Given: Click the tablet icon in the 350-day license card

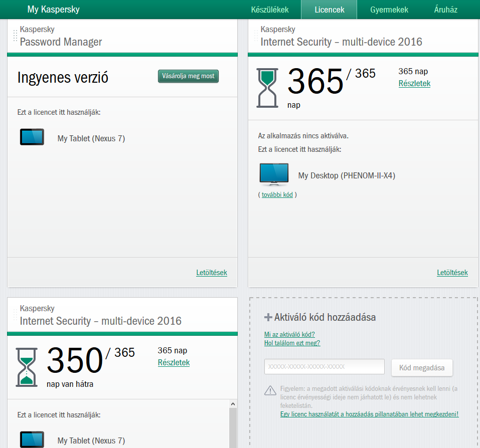Looking at the screenshot, I should click(32, 439).
